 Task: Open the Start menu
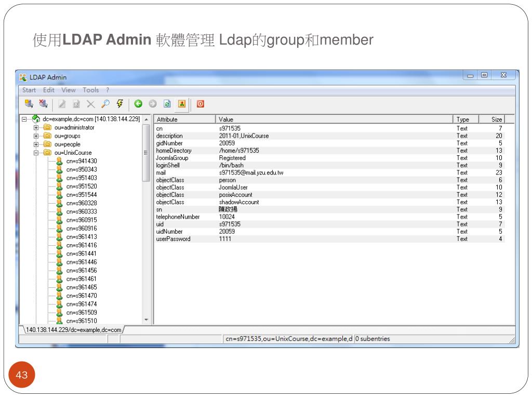pyautogui.click(x=29, y=90)
